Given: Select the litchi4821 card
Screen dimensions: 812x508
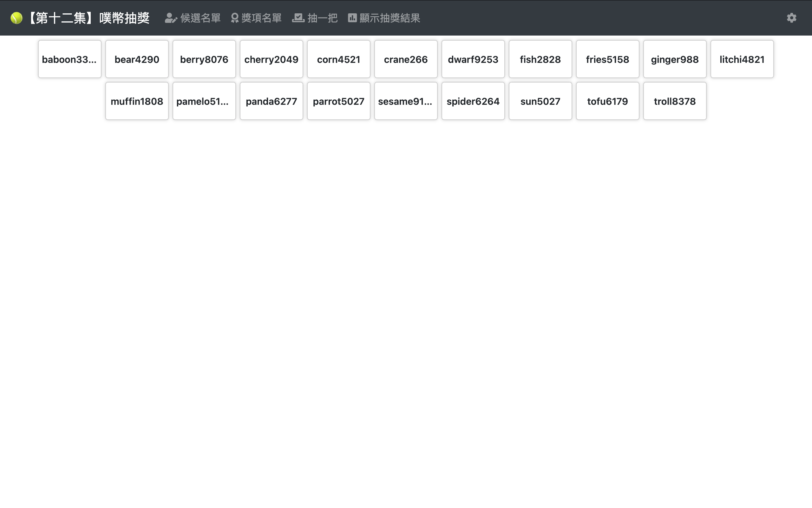Looking at the screenshot, I should pyautogui.click(x=742, y=59).
